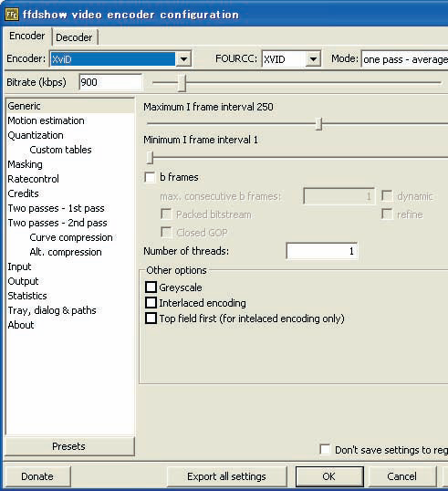Screen dimensions: 448x491
Task: Select Generic in the settings list
Action: coord(70,106)
